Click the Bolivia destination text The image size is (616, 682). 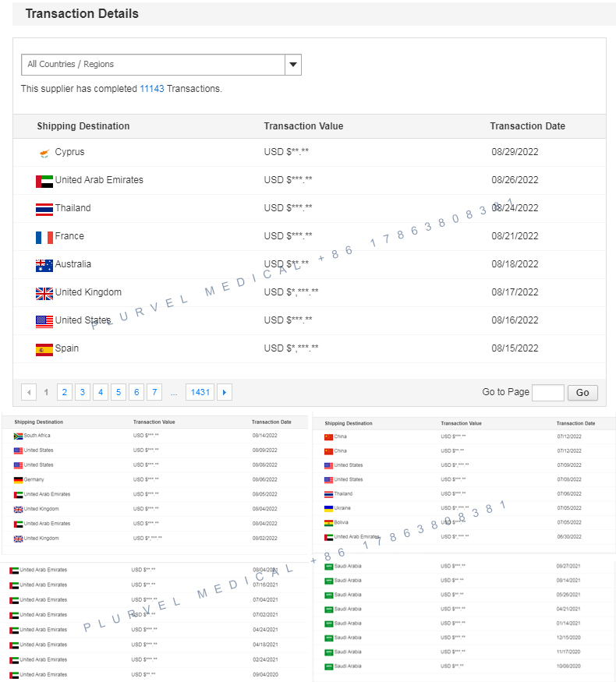(341, 522)
